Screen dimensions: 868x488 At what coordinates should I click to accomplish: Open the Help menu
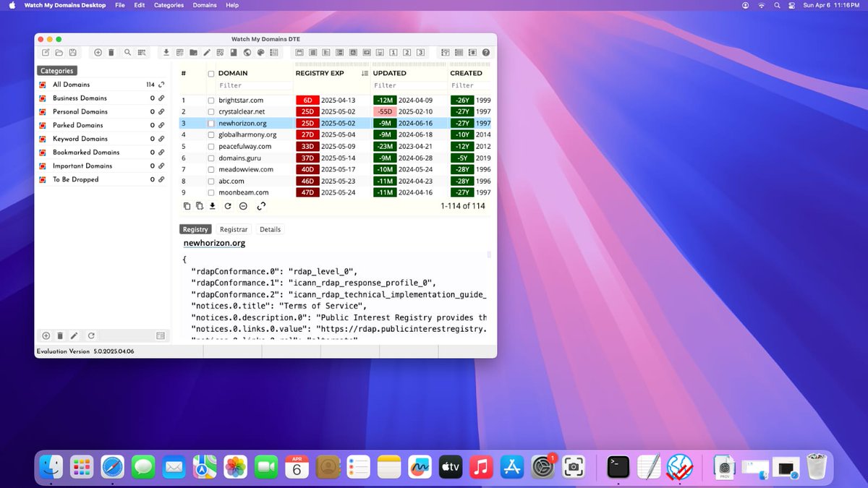pos(232,5)
